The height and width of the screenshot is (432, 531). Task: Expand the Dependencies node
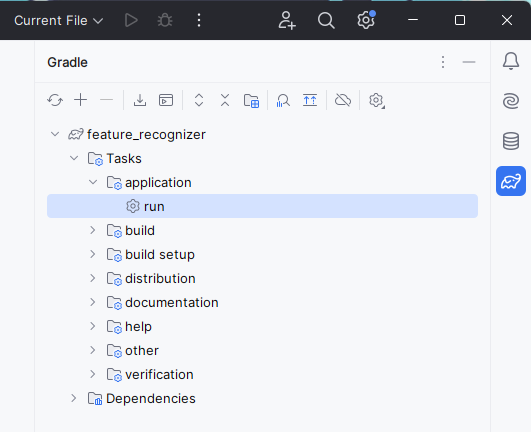click(x=73, y=398)
